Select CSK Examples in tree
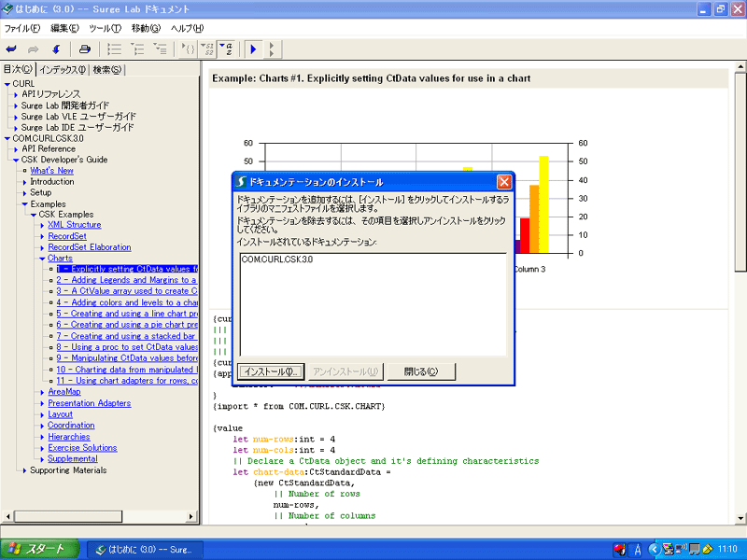This screenshot has height=560, width=747. pos(65,215)
